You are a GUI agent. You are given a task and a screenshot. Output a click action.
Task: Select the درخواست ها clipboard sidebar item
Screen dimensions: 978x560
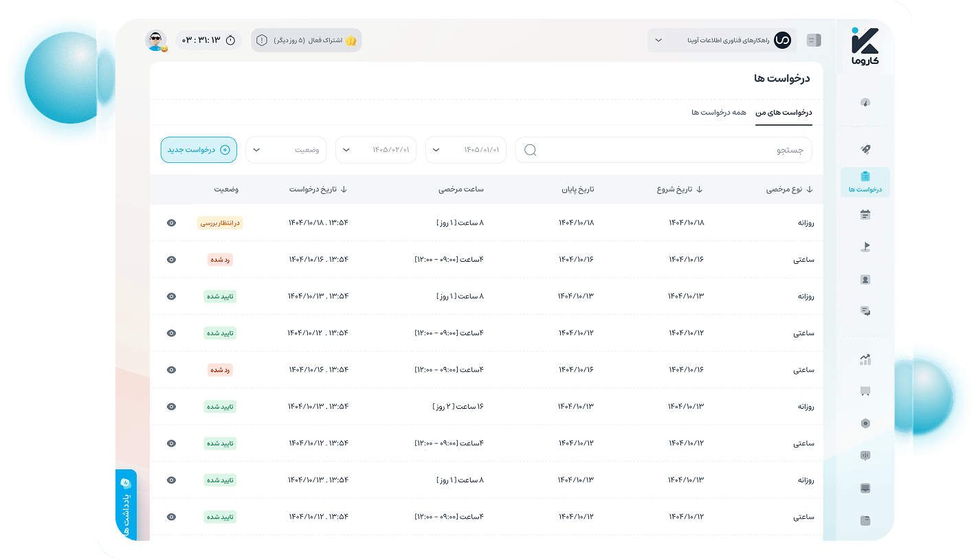pos(865,182)
